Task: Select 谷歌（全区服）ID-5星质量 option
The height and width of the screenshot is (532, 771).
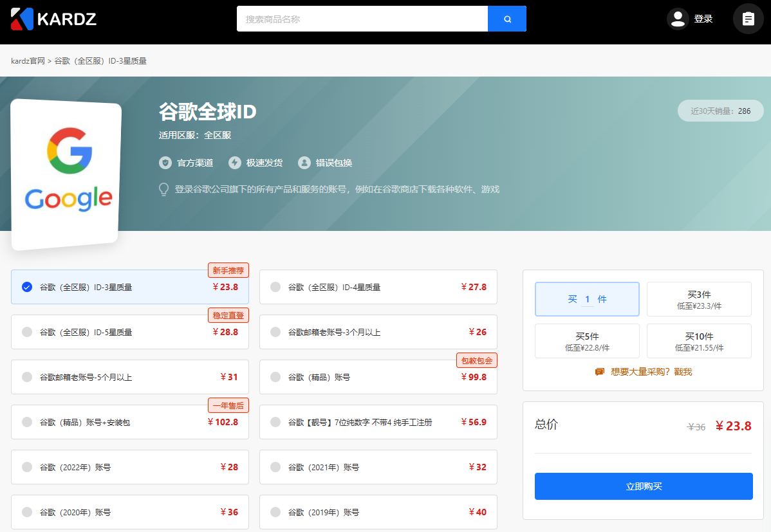Action: click(130, 333)
